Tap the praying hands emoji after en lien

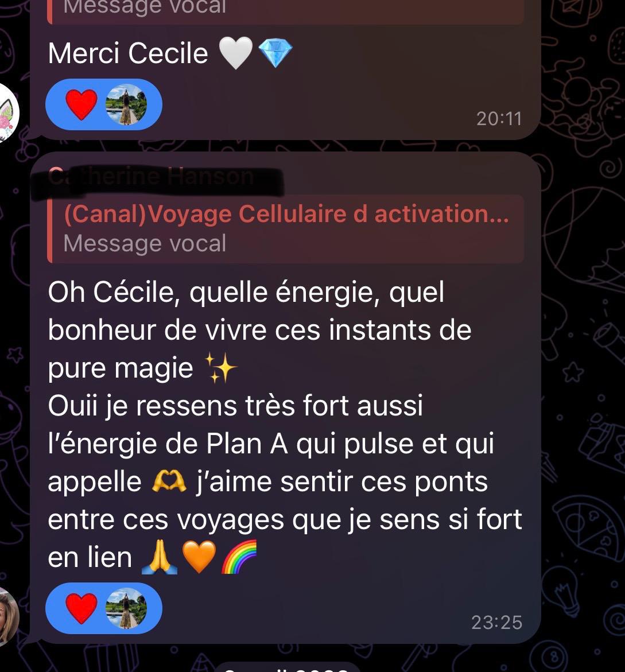(160, 557)
